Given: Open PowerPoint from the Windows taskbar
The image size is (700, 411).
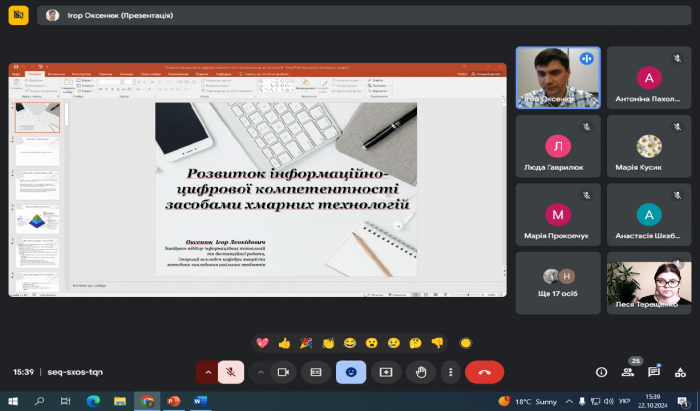Looking at the screenshot, I should point(171,401).
